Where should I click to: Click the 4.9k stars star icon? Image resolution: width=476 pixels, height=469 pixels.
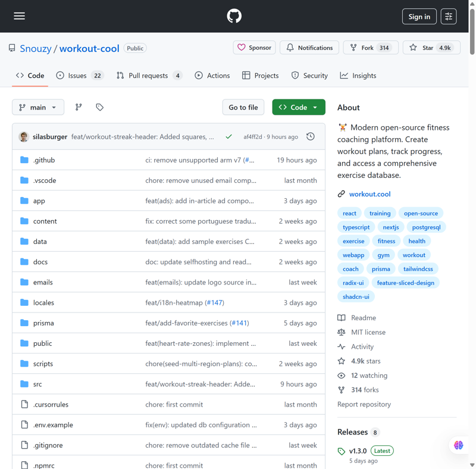pos(341,361)
